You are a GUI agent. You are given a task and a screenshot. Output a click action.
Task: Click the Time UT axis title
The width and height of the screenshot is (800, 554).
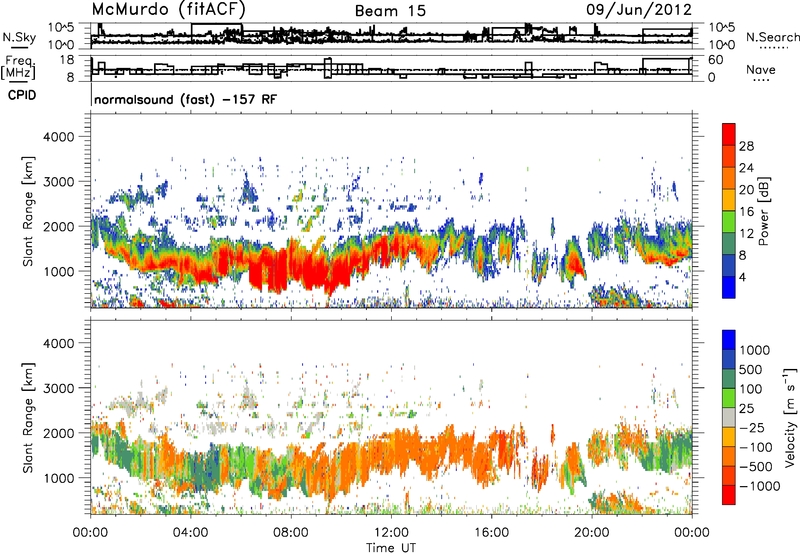[x=391, y=548]
